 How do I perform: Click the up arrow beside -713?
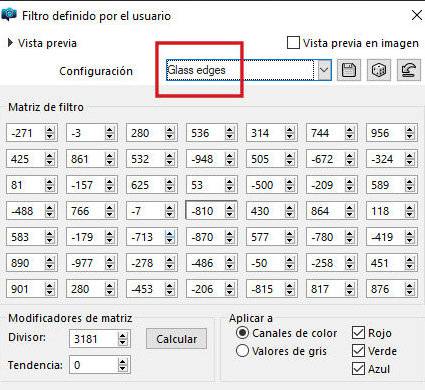click(x=170, y=234)
